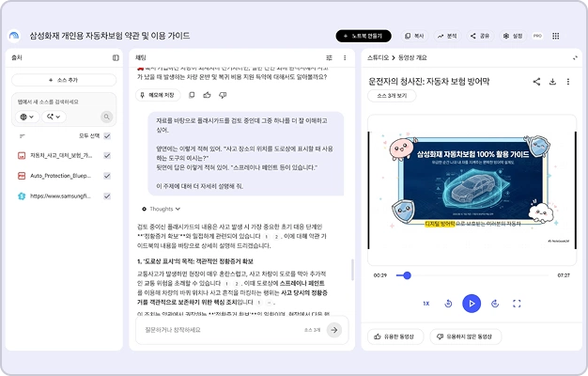
Task: Toggle checkbox for Auto_Protection_Bluep source
Action: coord(107,176)
